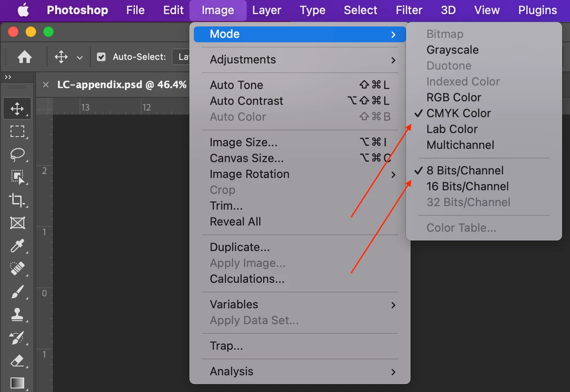The height and width of the screenshot is (392, 570).
Task: Select the Lasso tool
Action: coord(17,154)
